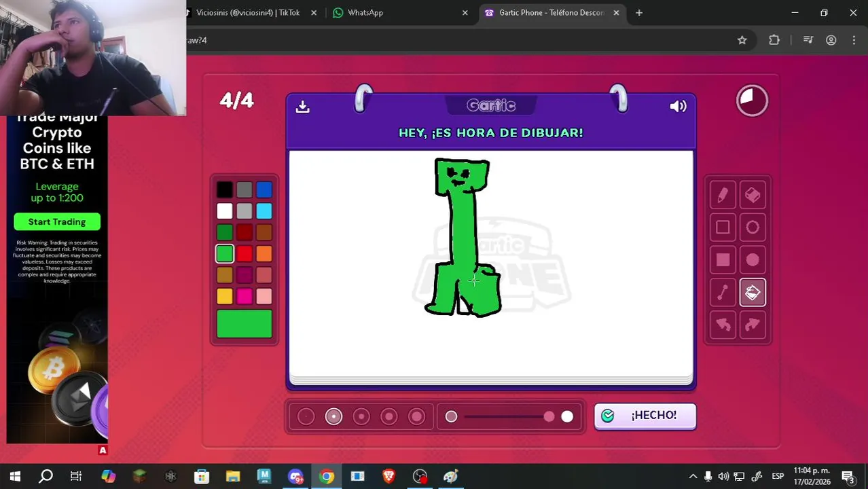Select the largest brush size
The image size is (868, 489).
point(417,416)
